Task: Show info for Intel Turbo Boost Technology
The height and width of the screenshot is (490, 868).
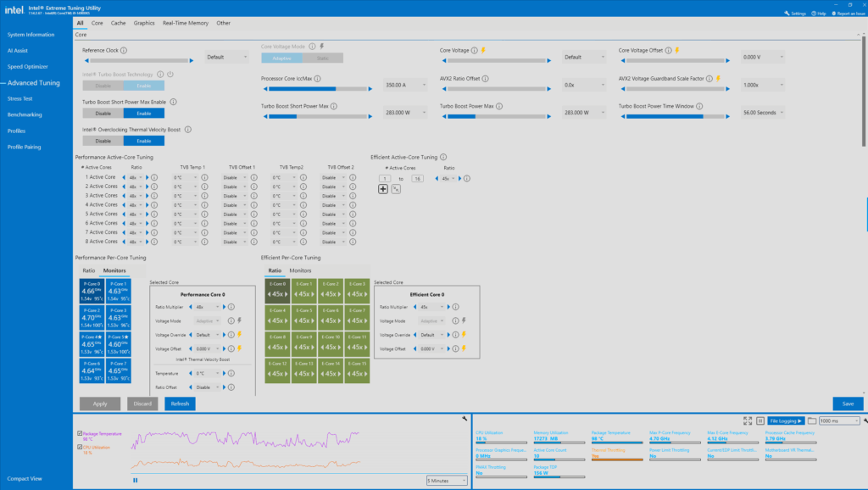Action: tap(160, 75)
